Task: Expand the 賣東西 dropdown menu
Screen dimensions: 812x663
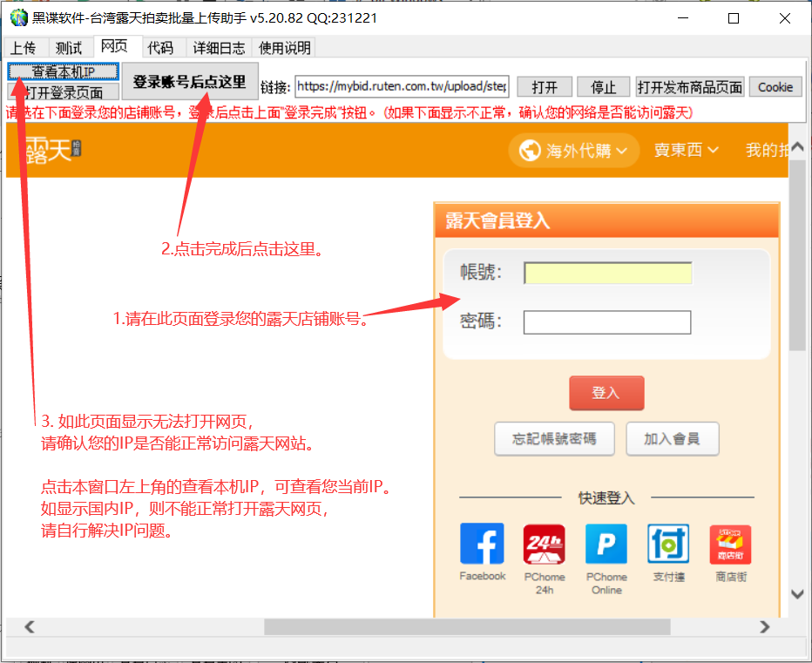Action: [686, 150]
